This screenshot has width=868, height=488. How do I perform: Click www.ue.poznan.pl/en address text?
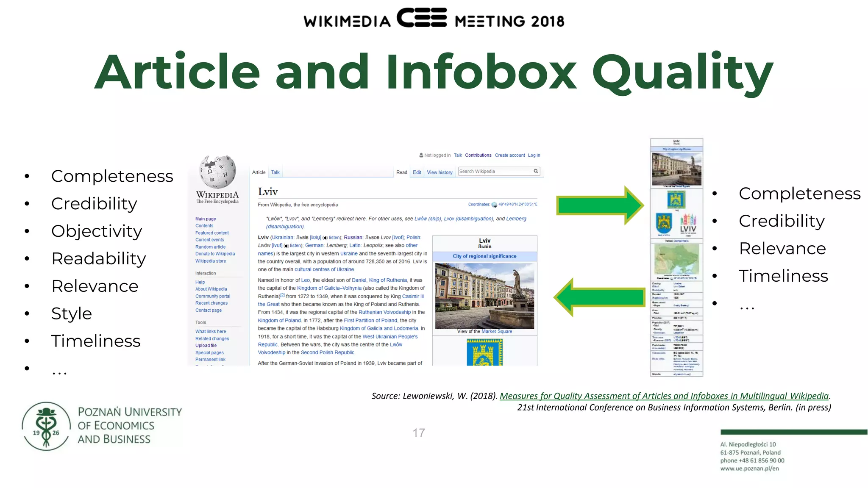coord(749,469)
